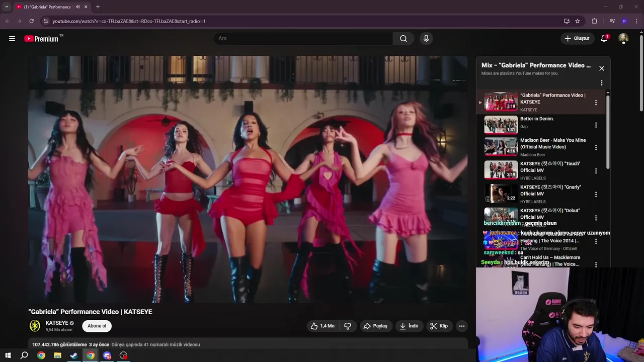Screen dimensions: 644x362
Task: Close the Mix playlist panel
Action: (601, 68)
